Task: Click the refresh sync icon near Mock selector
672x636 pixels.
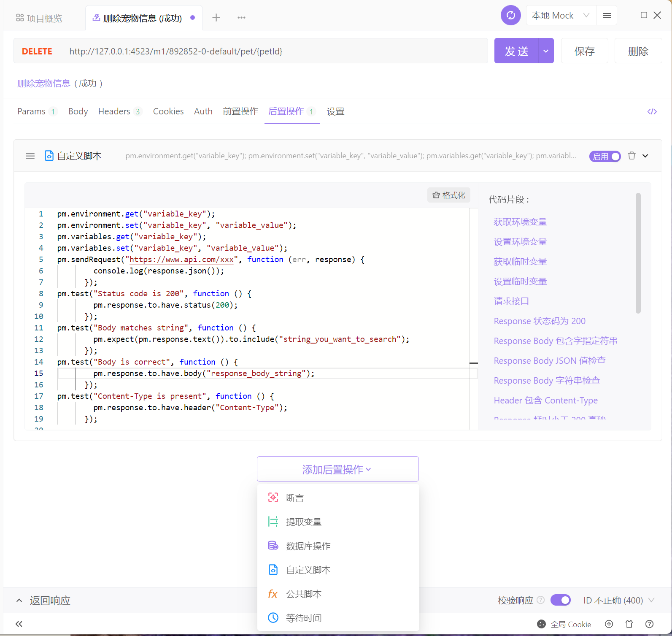Action: point(510,16)
